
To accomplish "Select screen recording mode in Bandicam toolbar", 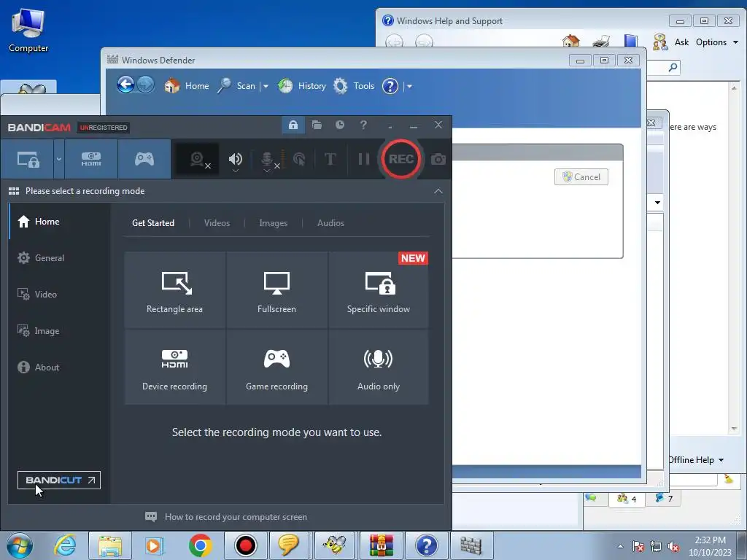I will point(28,159).
